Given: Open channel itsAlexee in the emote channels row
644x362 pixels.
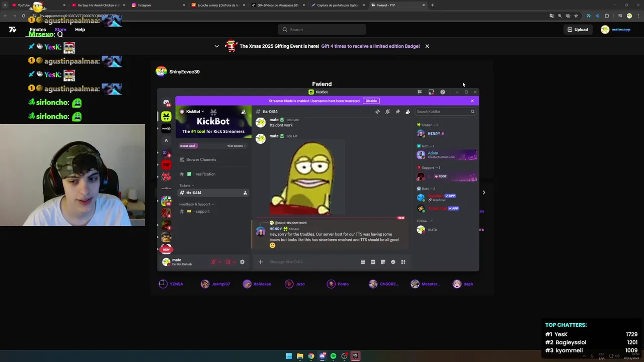Looking at the screenshot, I should pyautogui.click(x=257, y=284).
